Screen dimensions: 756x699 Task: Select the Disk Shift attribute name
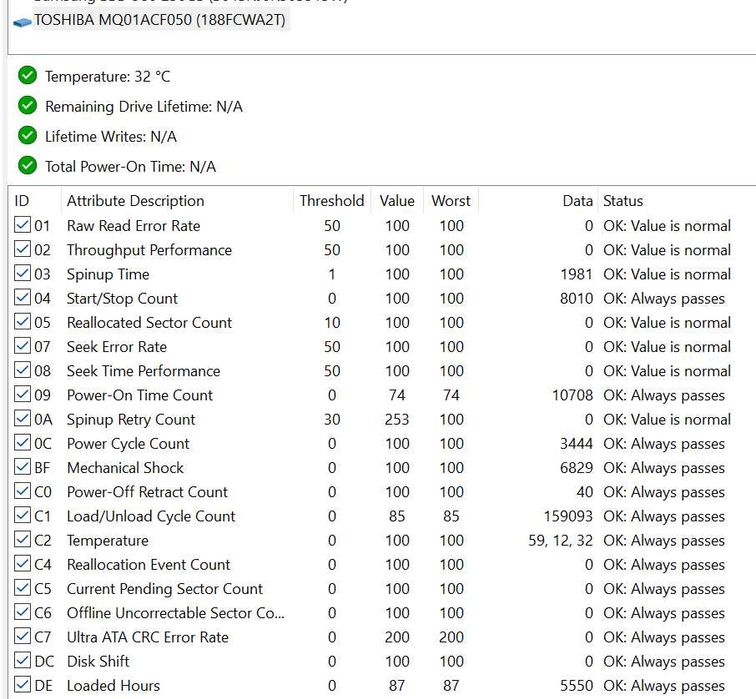pyautogui.click(x=98, y=661)
